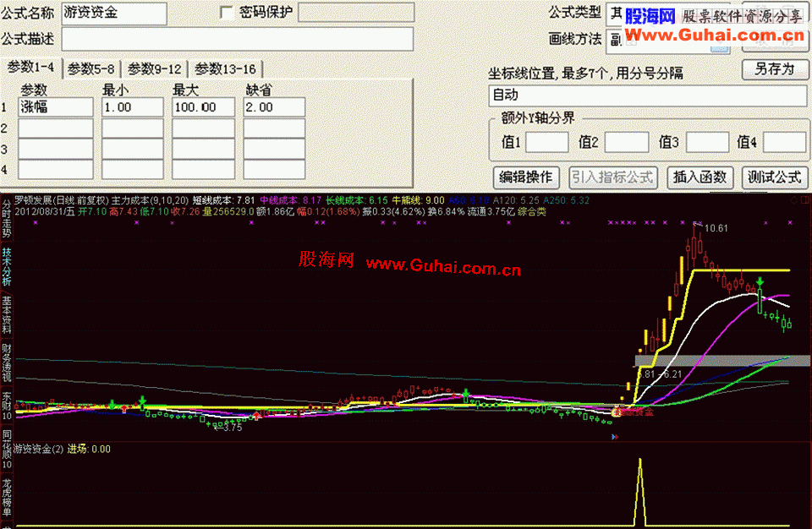Open the 技术分析 side tab
This screenshot has height=529, width=812.
[6, 266]
